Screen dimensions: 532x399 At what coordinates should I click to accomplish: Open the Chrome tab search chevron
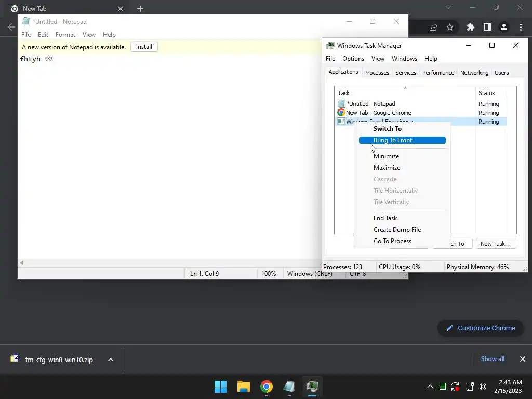448,7
